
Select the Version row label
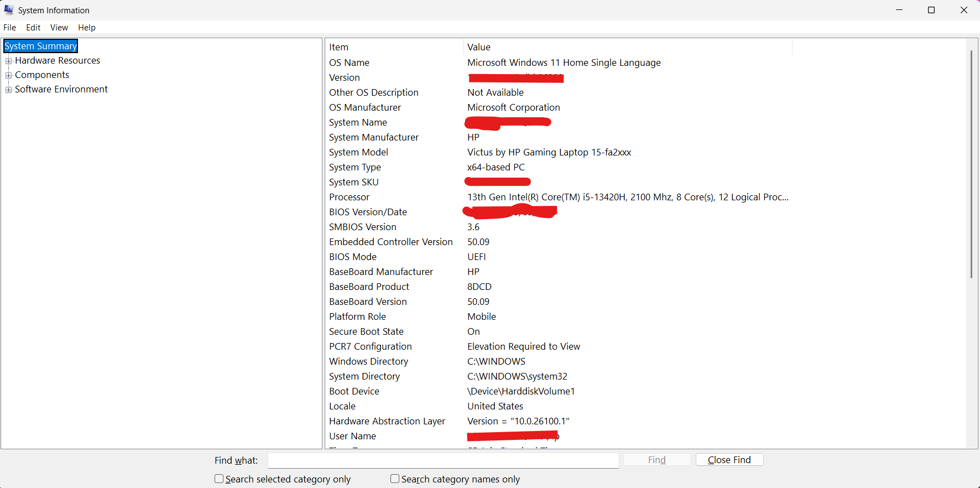tap(344, 77)
